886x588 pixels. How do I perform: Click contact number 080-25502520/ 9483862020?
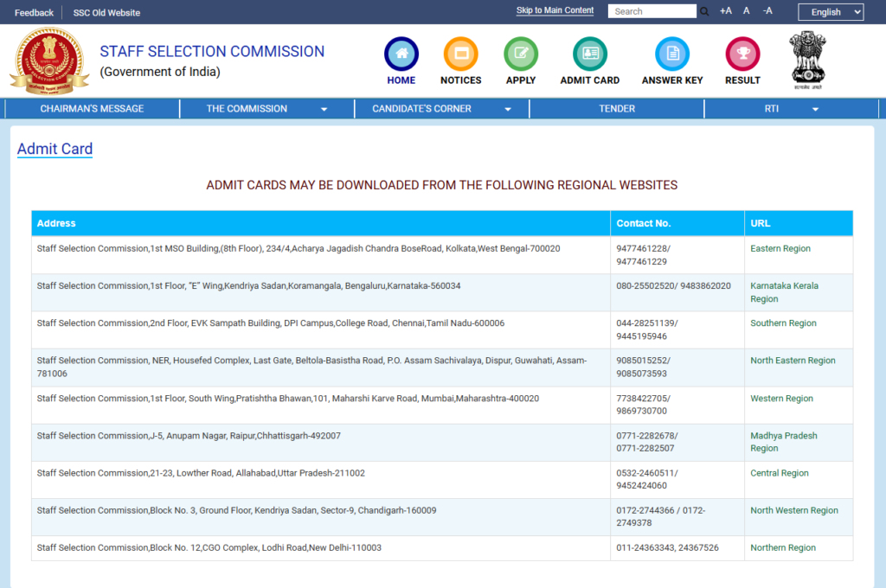click(x=673, y=286)
